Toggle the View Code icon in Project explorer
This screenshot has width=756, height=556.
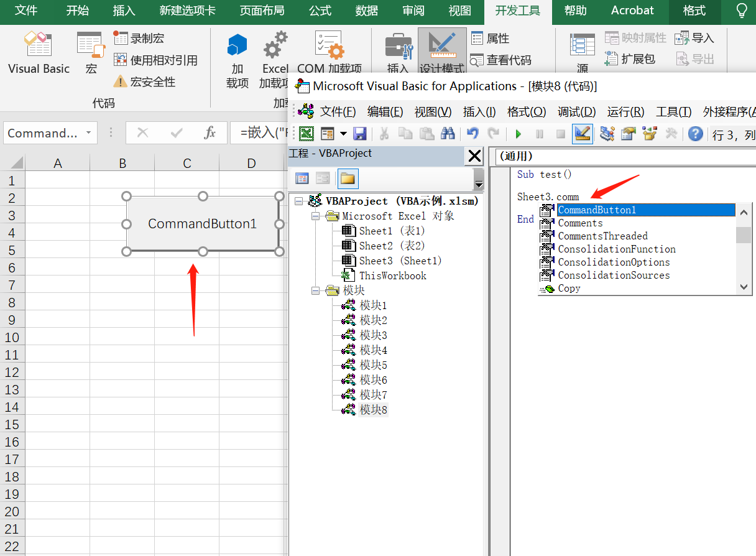pyautogui.click(x=302, y=178)
